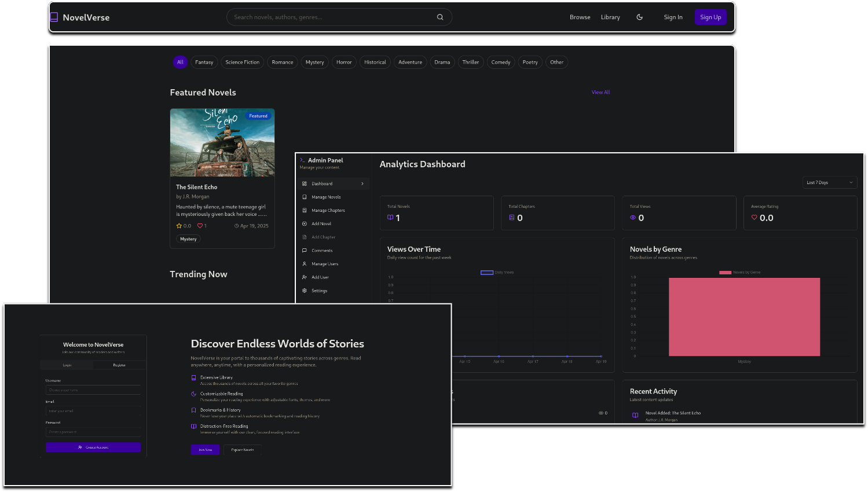Expand the Dashboard chevron in sidebar
This screenshot has width=868, height=492.
[x=362, y=184]
